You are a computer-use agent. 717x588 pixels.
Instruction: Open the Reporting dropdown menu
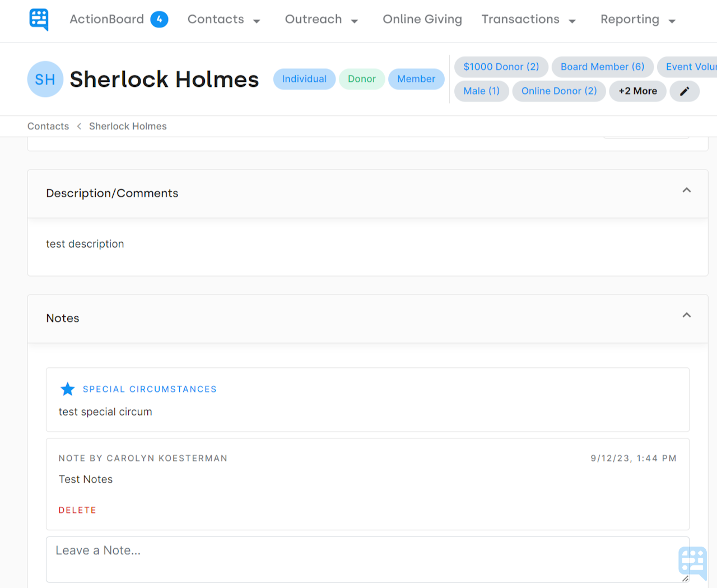[x=638, y=20]
